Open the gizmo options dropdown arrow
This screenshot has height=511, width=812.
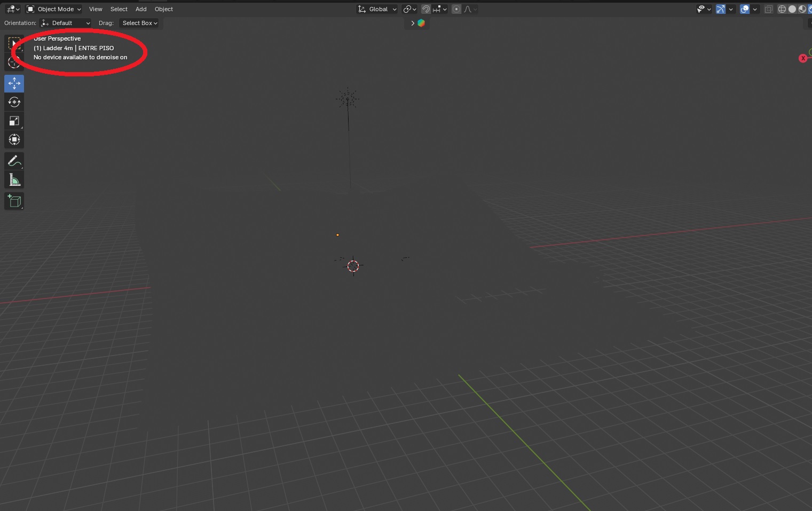[731, 9]
